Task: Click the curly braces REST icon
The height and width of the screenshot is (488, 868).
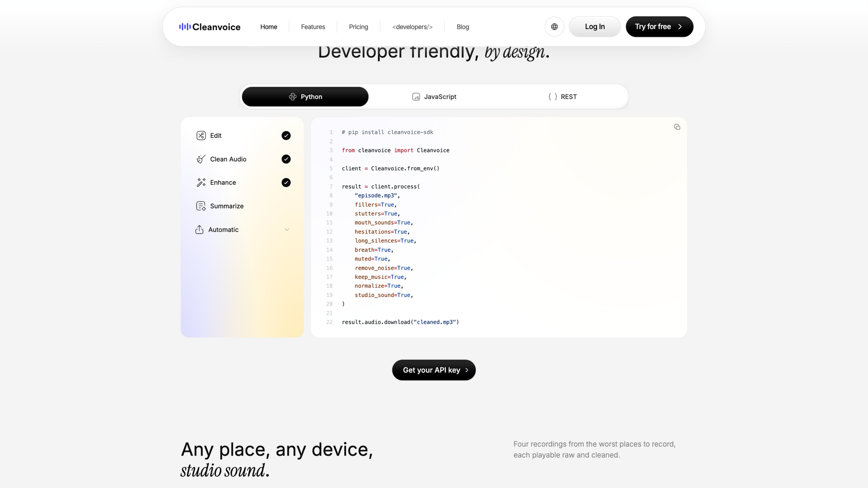Action: tap(552, 97)
